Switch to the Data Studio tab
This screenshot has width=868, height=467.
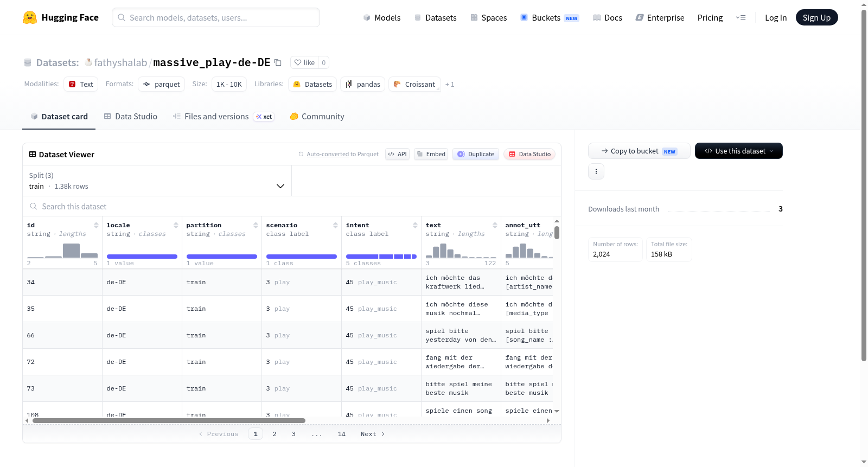click(x=131, y=117)
